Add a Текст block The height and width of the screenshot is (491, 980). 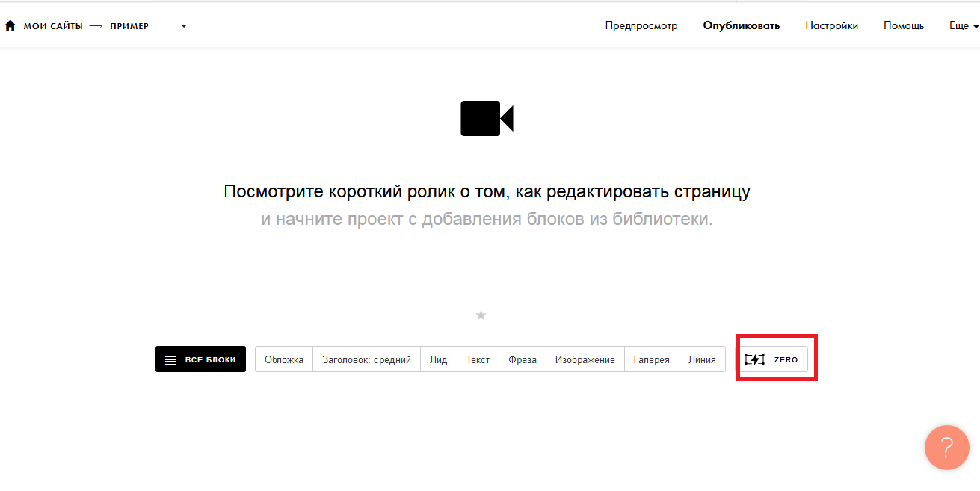click(478, 359)
